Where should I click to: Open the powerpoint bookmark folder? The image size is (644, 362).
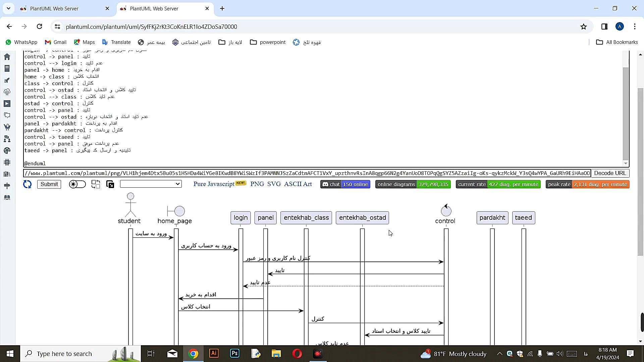click(x=267, y=42)
